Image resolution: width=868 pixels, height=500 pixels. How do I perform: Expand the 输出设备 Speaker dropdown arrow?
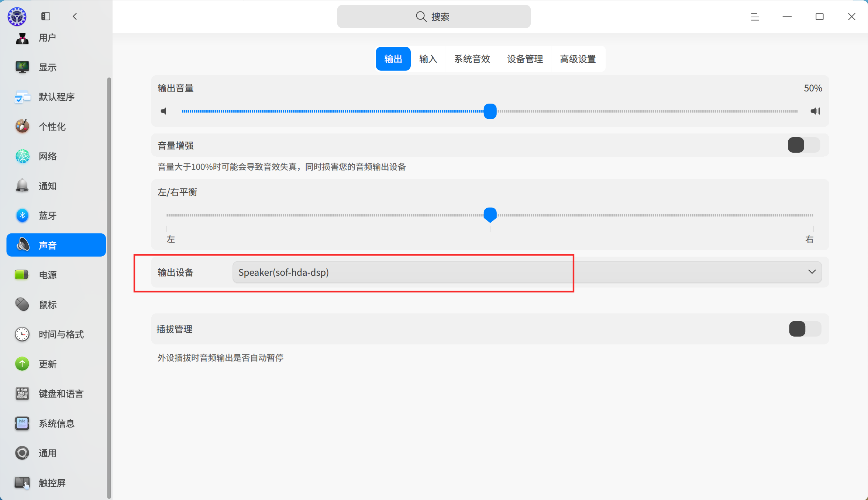pyautogui.click(x=812, y=272)
